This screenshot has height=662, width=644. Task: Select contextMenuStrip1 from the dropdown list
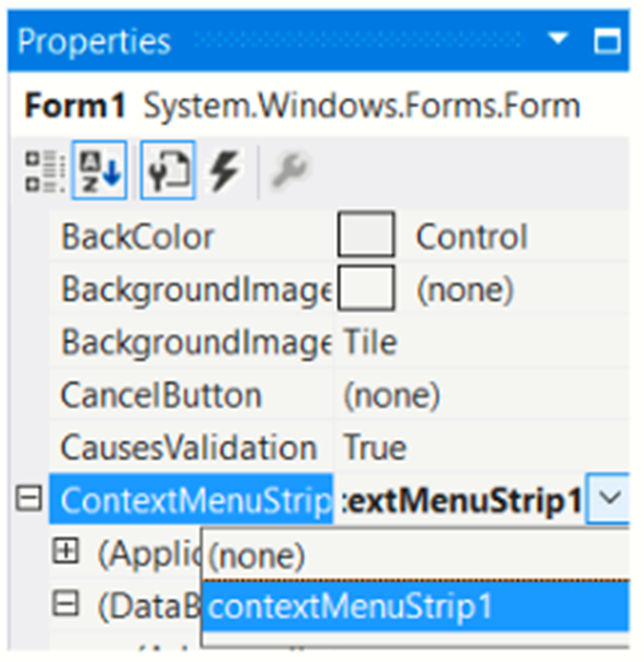[x=349, y=606]
